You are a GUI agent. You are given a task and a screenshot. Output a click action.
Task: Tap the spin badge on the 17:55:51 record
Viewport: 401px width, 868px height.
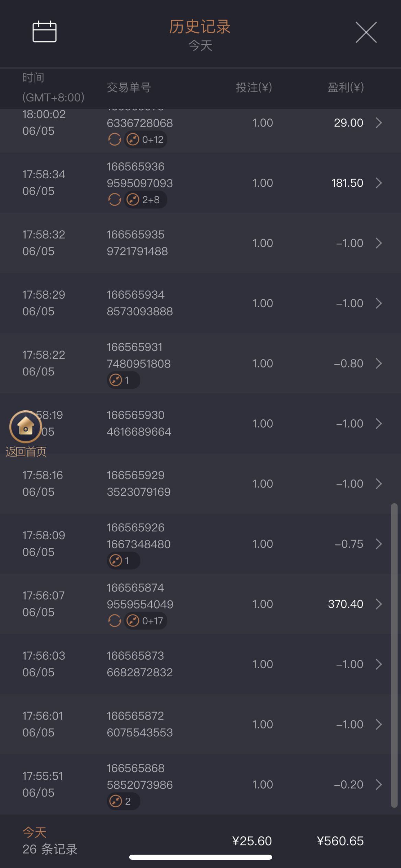point(123,801)
